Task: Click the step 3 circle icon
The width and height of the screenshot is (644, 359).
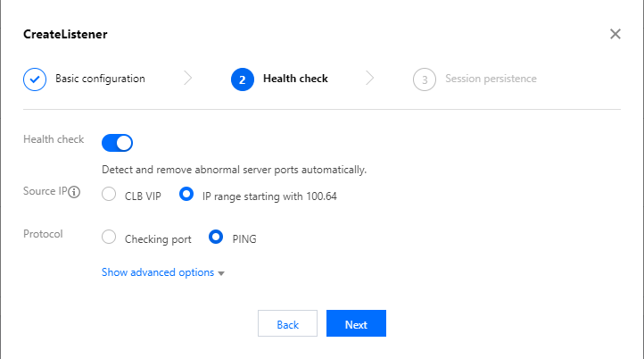Action: (x=425, y=79)
